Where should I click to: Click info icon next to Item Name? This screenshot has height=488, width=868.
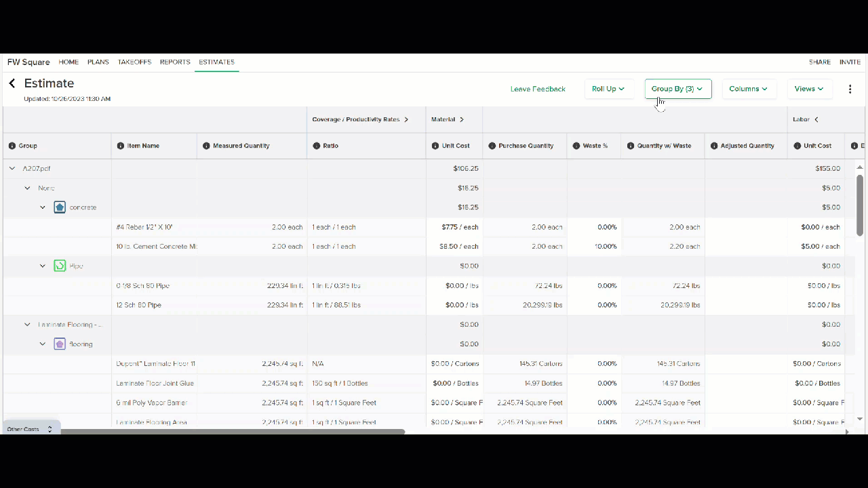point(121,146)
